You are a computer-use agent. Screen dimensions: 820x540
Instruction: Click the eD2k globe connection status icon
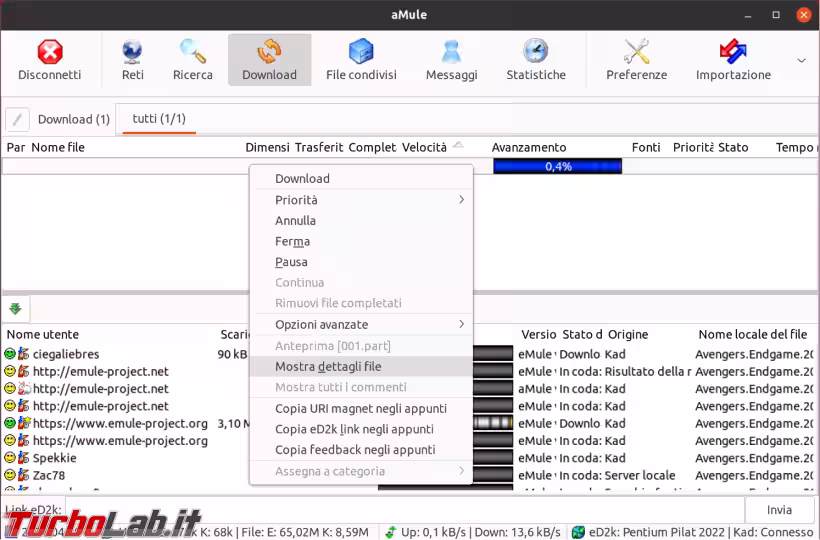(578, 532)
